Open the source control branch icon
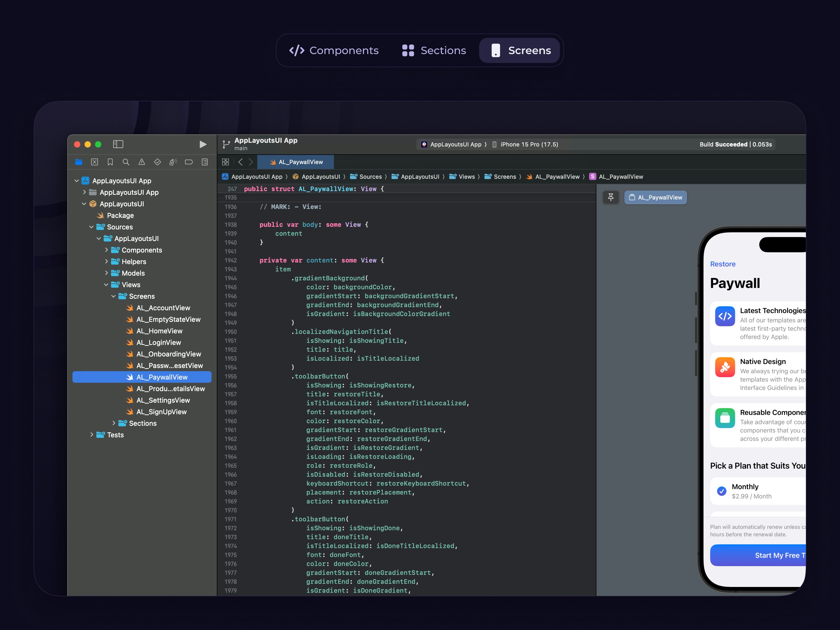840x630 pixels. pyautogui.click(x=226, y=144)
